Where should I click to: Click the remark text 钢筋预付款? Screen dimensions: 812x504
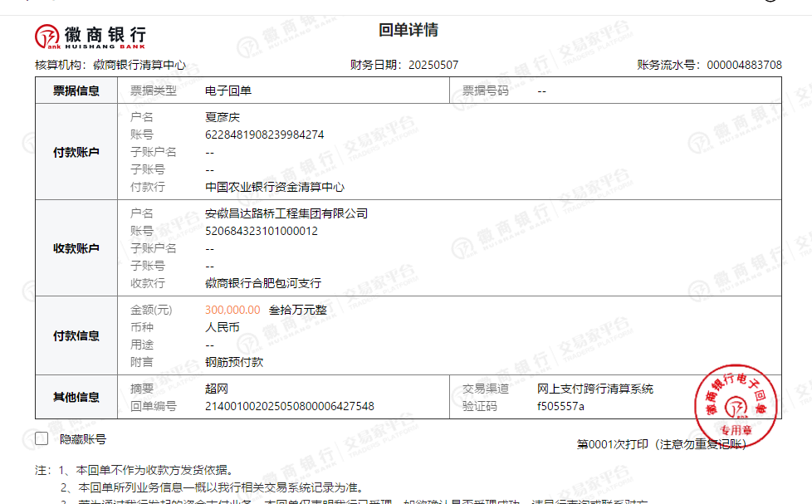(234, 362)
